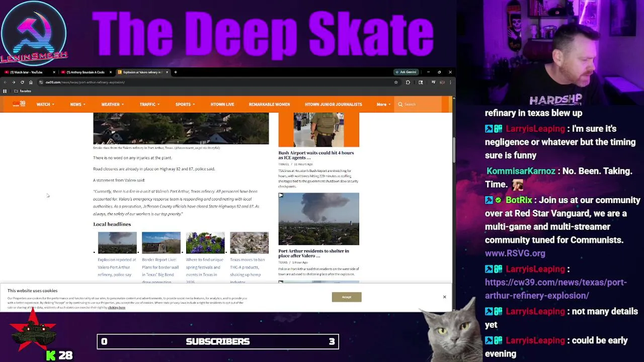
Task: Expand the TRAFFIC dropdown menu
Action: coord(149,104)
